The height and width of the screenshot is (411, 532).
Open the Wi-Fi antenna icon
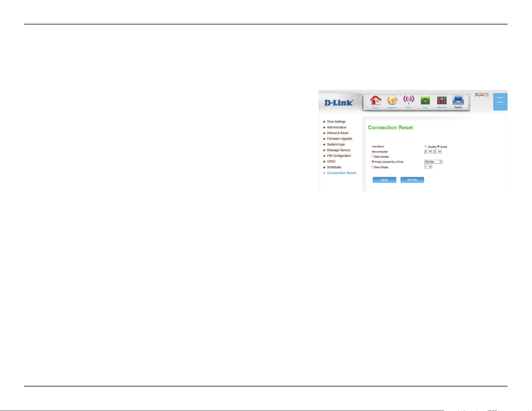[x=408, y=100]
